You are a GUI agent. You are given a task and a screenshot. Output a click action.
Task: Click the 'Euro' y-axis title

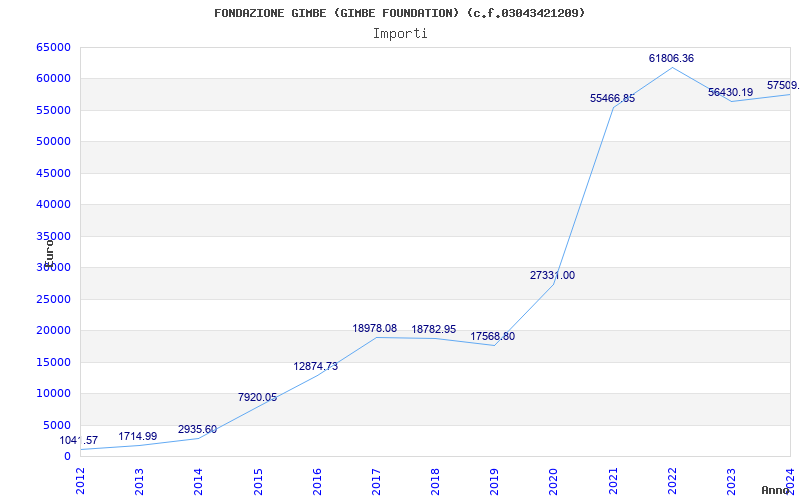coord(49,254)
